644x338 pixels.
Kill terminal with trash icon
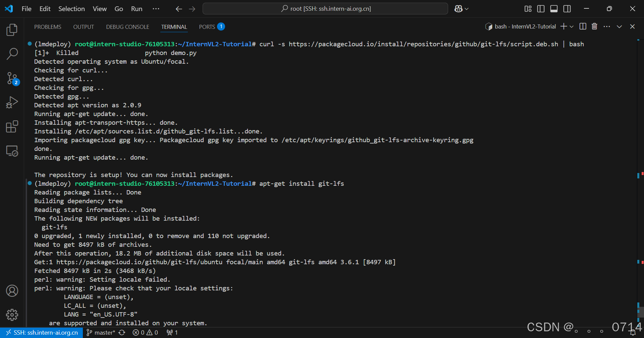[594, 26]
